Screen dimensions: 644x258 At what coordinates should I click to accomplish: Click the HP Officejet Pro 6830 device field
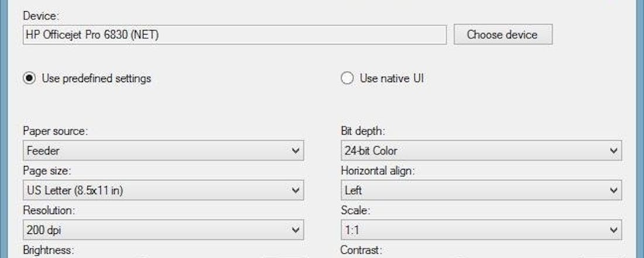234,35
